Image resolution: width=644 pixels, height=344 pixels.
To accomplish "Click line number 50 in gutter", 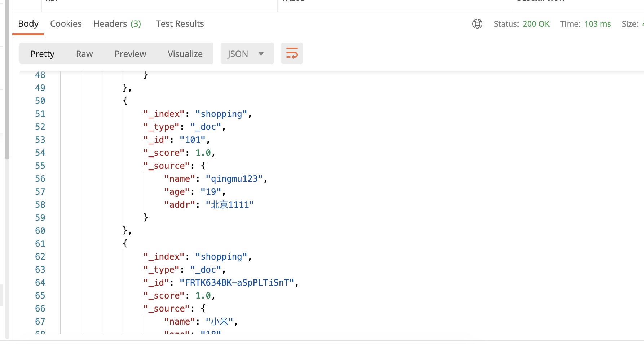I will tap(40, 101).
